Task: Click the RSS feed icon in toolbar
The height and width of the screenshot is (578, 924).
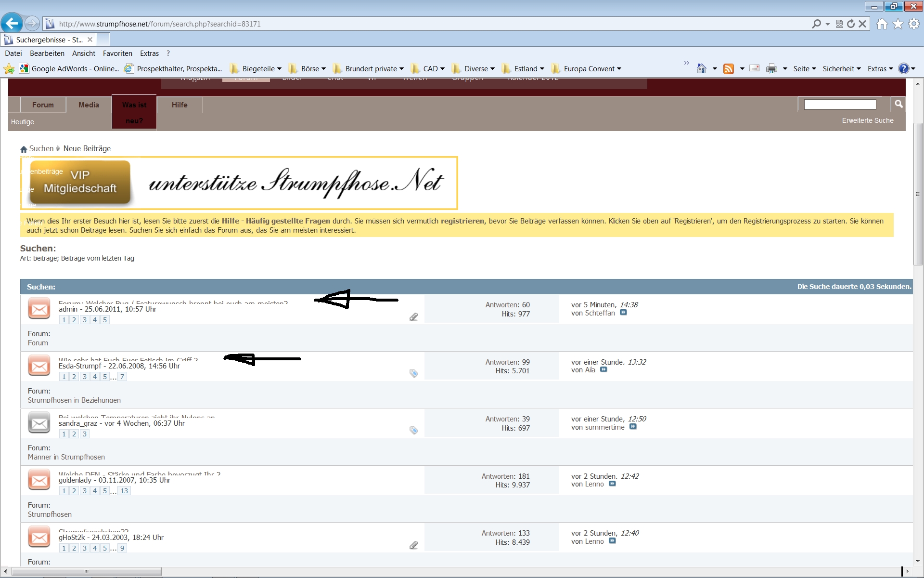Action: click(729, 69)
